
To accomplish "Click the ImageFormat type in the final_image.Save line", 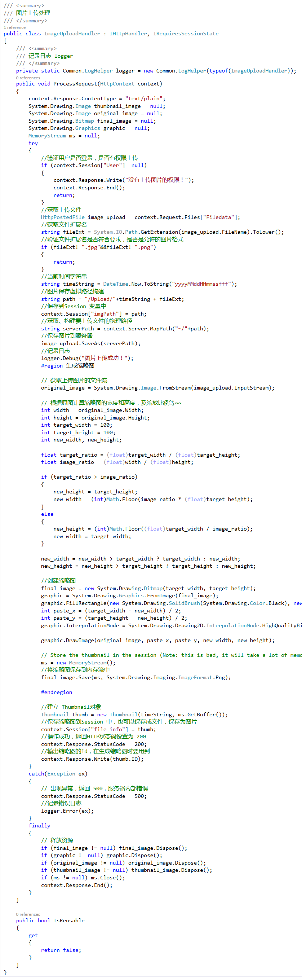I will [x=195, y=677].
